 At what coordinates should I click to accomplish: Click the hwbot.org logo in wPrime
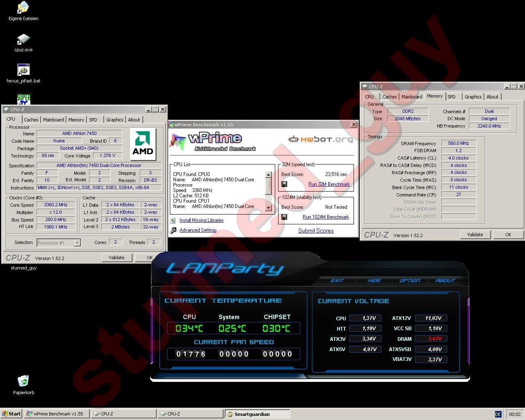click(x=320, y=139)
